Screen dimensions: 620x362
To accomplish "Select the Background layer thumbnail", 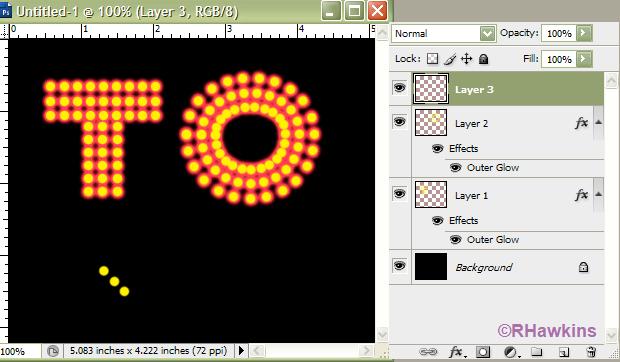I will point(431,267).
